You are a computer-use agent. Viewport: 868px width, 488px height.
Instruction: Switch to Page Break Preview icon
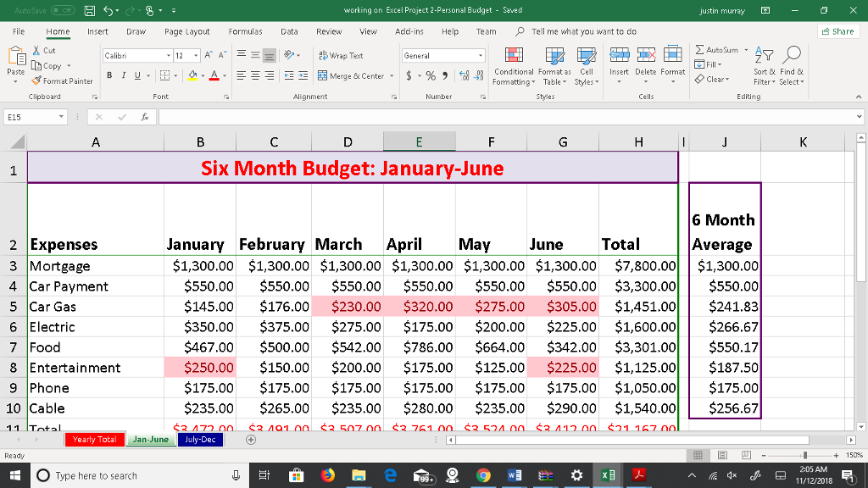tap(746, 455)
